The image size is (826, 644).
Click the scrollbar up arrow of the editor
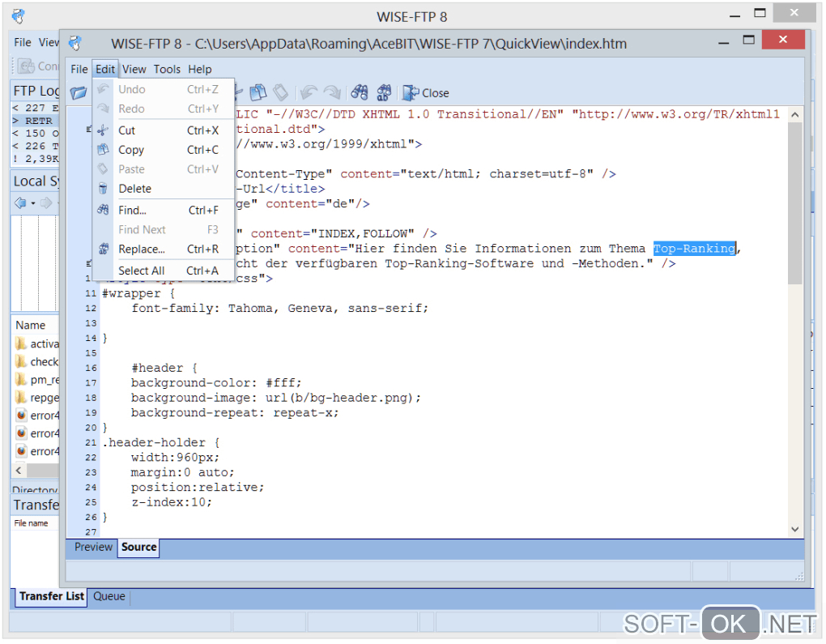coord(795,115)
